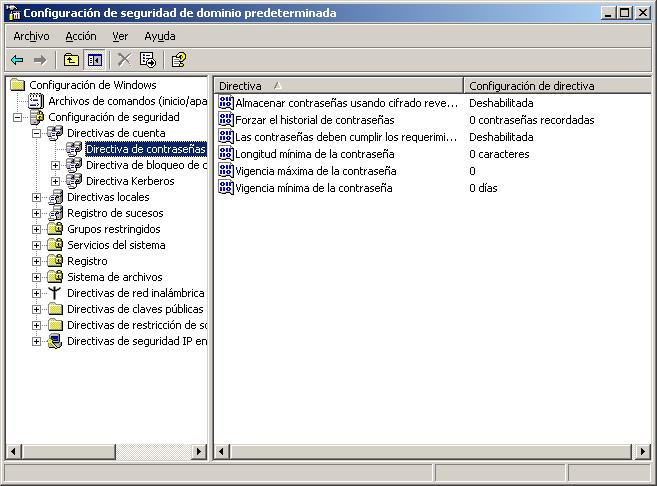Click the Back arrow toolbar icon
The height and width of the screenshot is (486, 657).
point(17,60)
